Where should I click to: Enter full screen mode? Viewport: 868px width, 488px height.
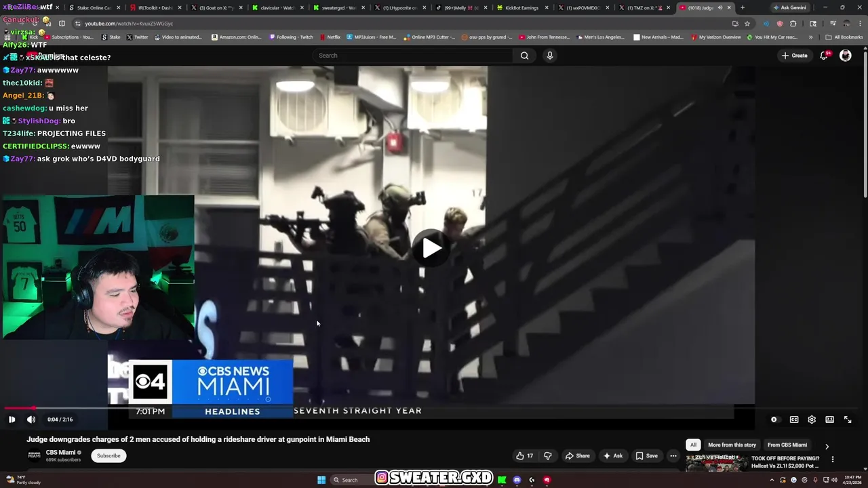[848, 420]
